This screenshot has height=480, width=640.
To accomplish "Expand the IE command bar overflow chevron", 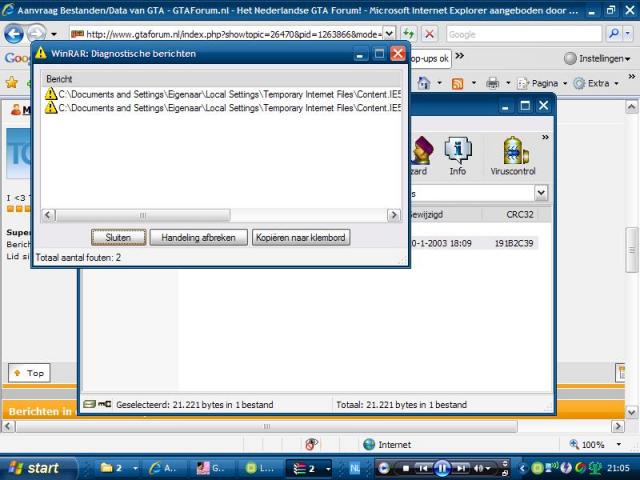I will [632, 77].
